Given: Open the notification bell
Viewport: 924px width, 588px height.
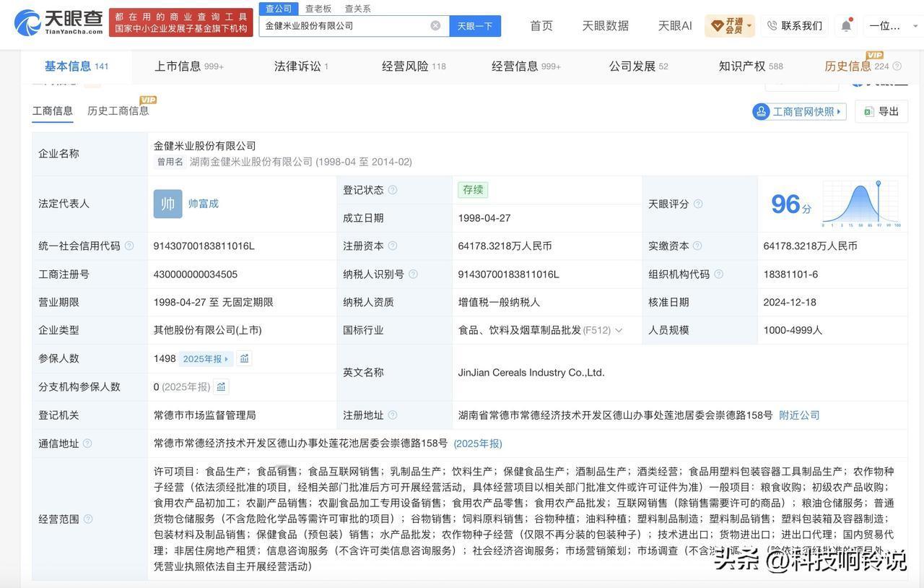Looking at the screenshot, I should click(x=846, y=26).
